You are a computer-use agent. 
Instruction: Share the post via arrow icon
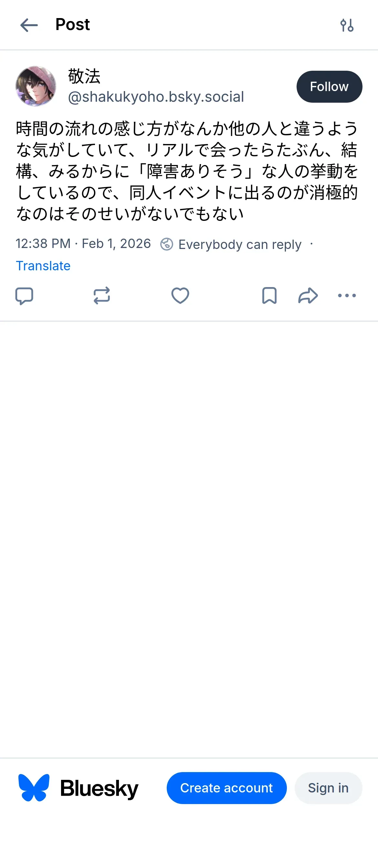308,296
